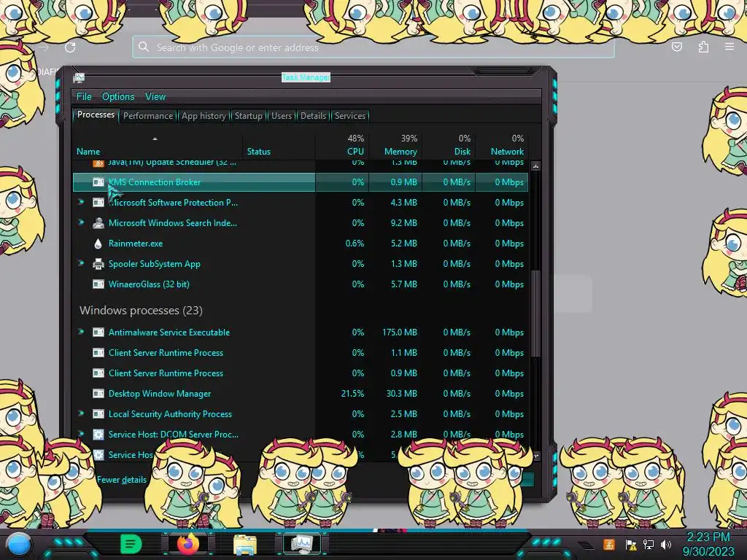
Task: Expand the Antimalware Service Executable row
Action: pos(81,332)
